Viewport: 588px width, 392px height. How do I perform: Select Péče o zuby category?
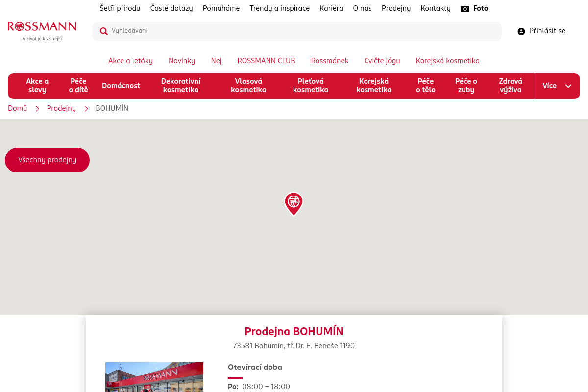(466, 86)
